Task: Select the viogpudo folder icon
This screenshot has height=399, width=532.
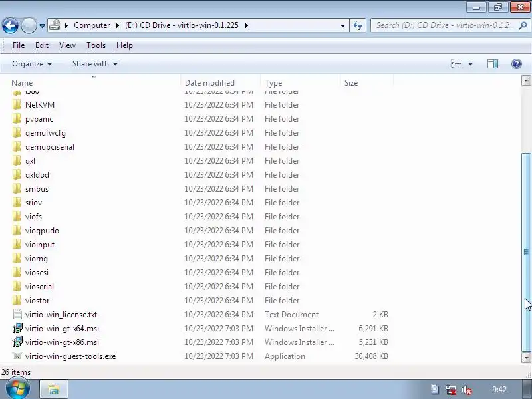Action: pyautogui.click(x=17, y=230)
